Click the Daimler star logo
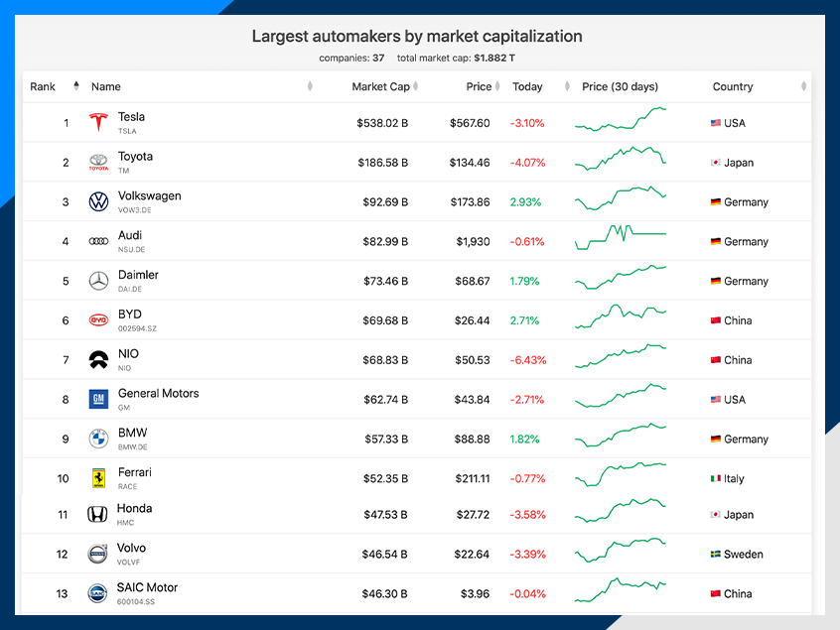840x630 pixels. 98,281
